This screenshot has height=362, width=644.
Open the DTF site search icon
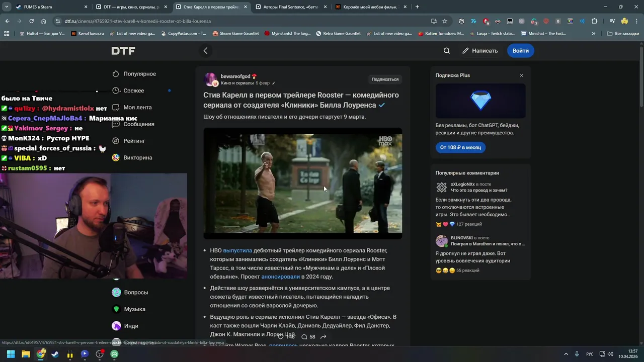point(447,51)
